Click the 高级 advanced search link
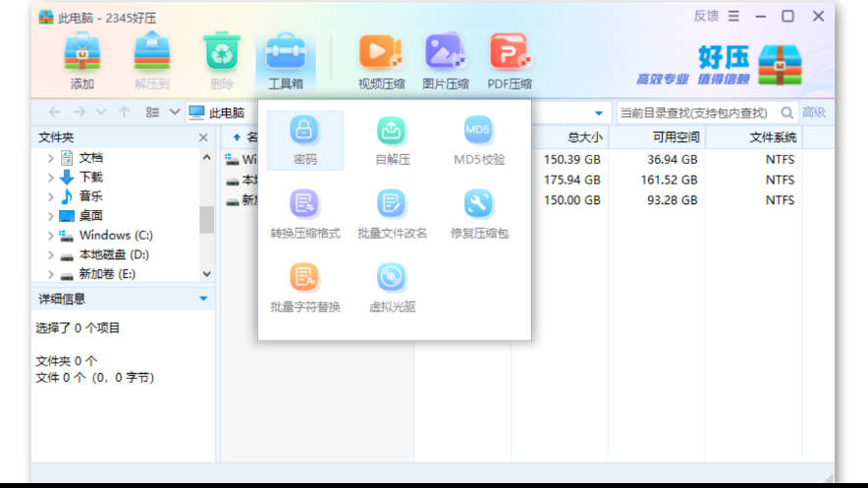The image size is (868, 488). [814, 113]
